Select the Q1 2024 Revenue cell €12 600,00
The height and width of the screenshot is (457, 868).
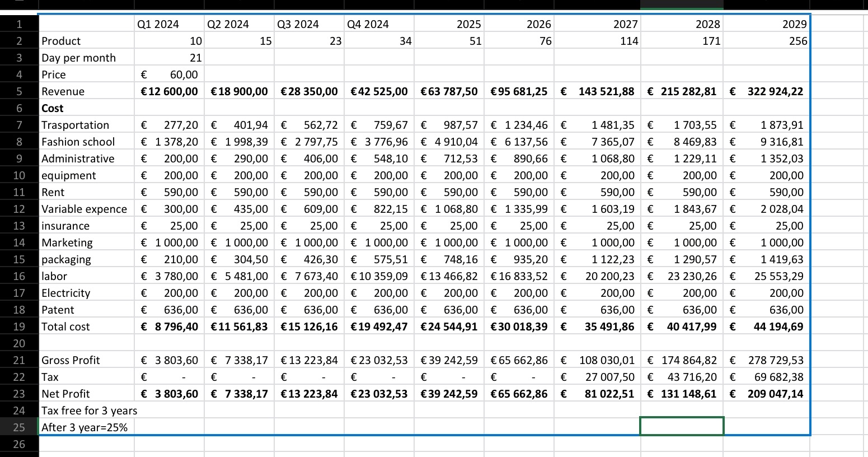[x=169, y=91]
